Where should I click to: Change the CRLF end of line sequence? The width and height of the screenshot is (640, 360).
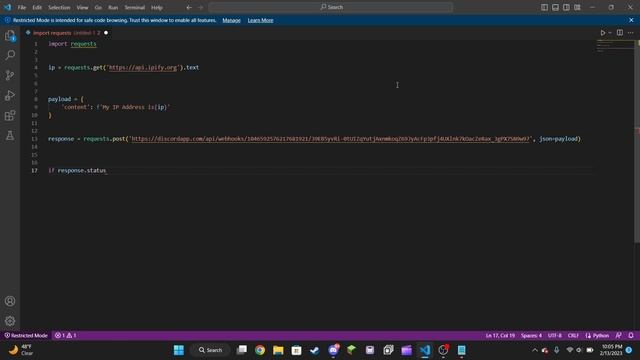(x=573, y=336)
